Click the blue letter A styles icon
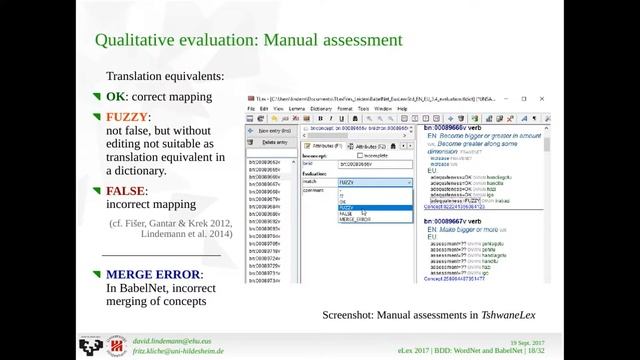 click(x=524, y=119)
